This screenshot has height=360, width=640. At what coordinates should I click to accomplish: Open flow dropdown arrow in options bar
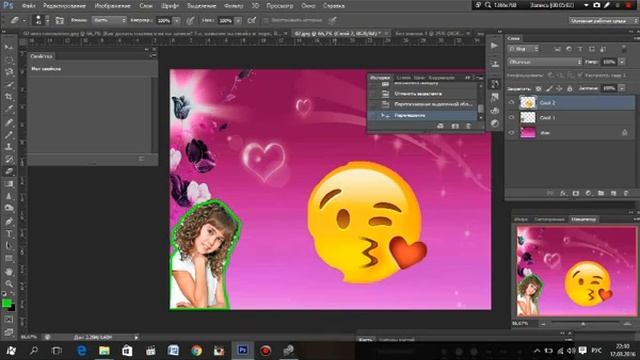click(238, 20)
